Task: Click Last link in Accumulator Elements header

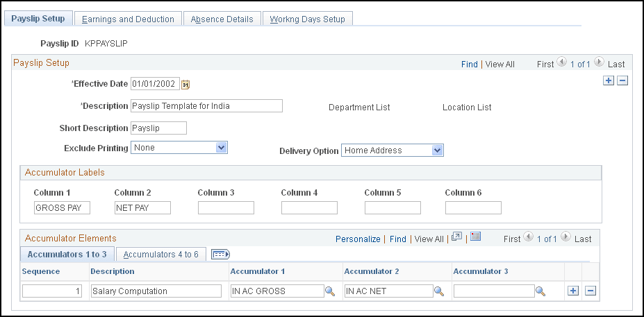Action: coord(584,239)
